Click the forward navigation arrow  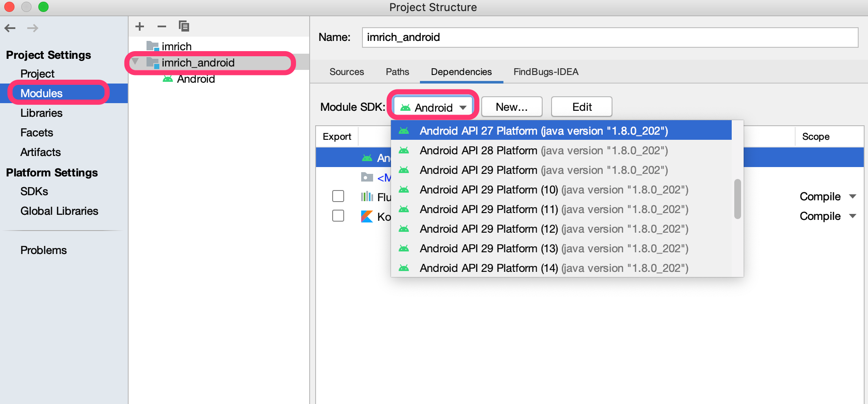32,28
